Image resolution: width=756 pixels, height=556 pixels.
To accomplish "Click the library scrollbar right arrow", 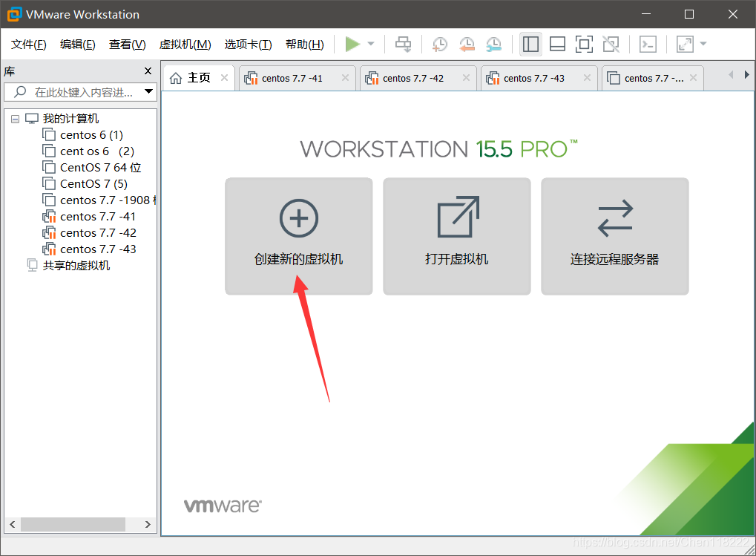I will point(148,524).
